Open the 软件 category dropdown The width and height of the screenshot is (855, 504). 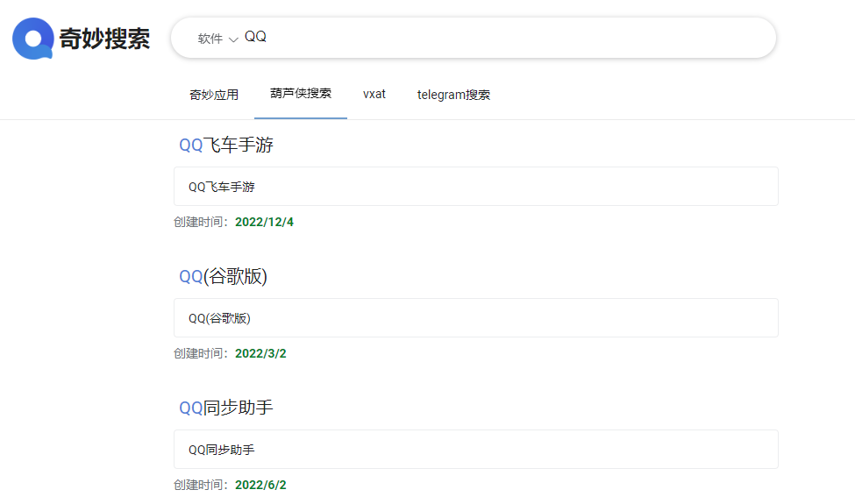[x=217, y=39]
